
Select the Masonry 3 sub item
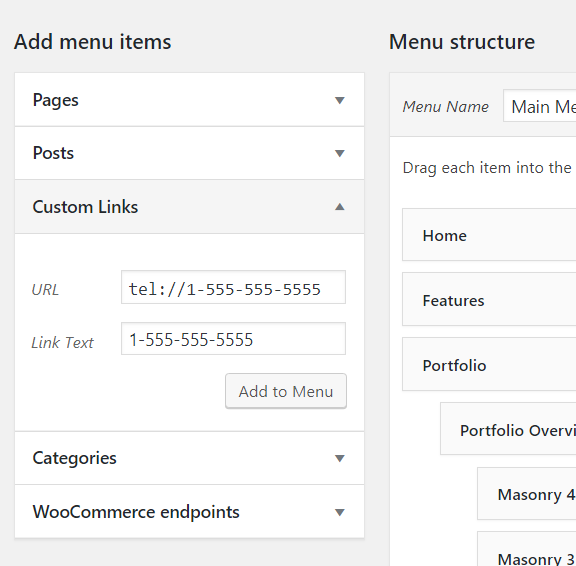pyautogui.click(x=527, y=549)
